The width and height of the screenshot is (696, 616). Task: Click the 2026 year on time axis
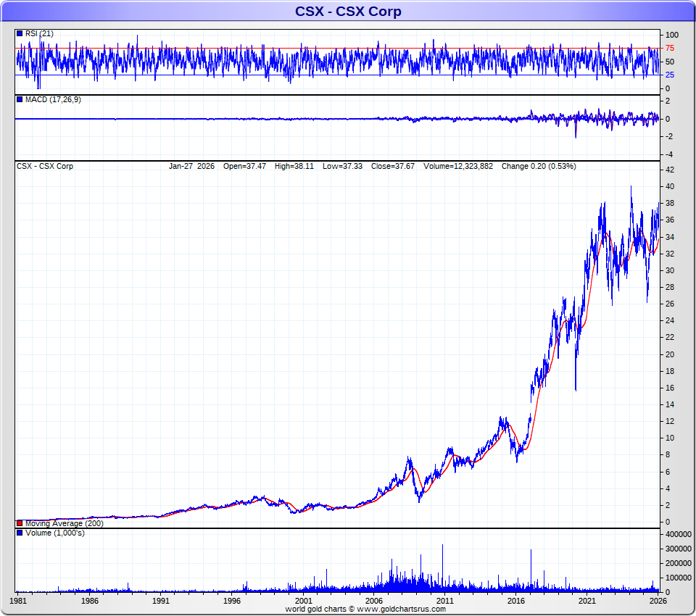658,601
